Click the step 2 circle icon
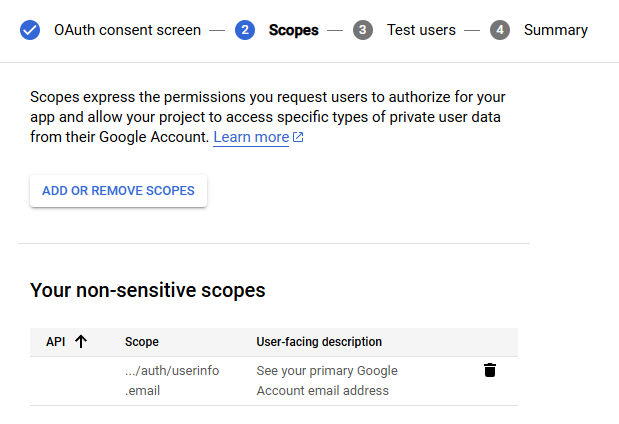 [245, 30]
